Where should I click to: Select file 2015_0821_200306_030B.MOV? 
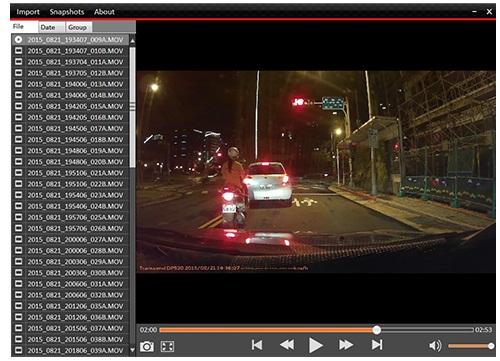[70, 272]
